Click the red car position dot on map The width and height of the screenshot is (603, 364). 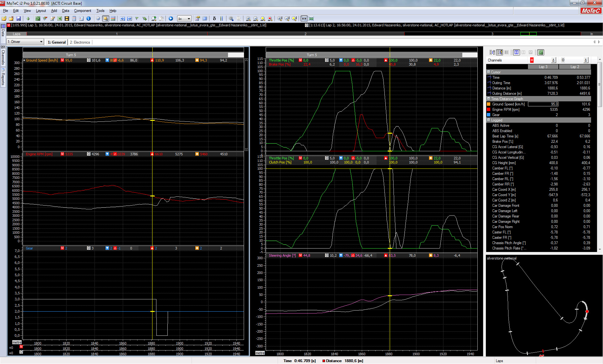(587, 312)
